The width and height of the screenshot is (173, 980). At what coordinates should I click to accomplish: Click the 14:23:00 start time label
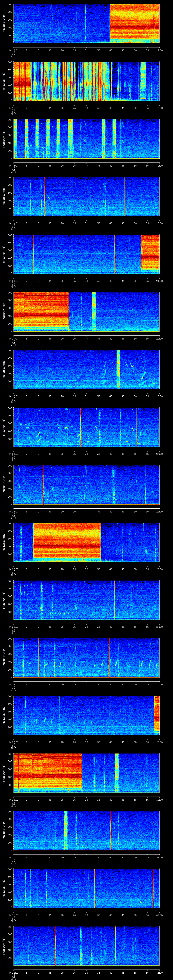pyautogui.click(x=13, y=454)
